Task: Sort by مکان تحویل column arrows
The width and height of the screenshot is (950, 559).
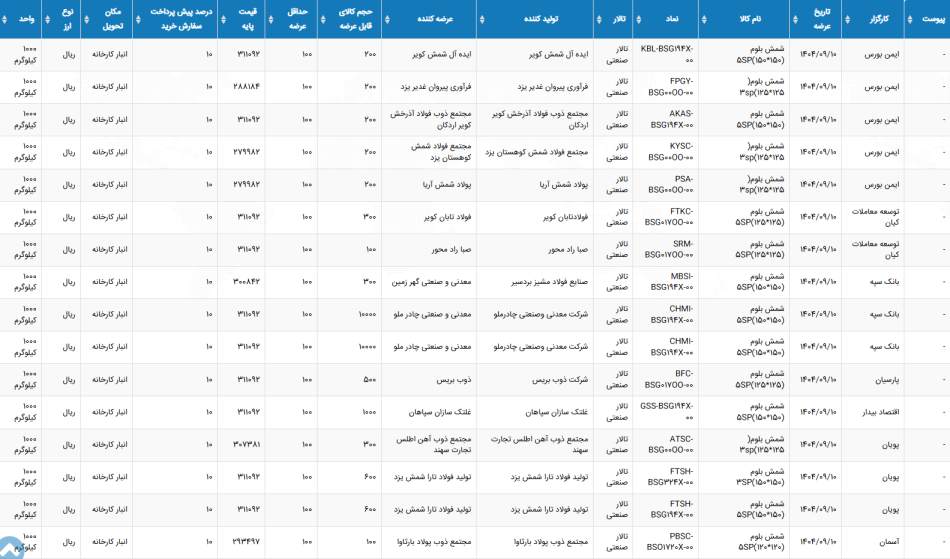Action: [86, 19]
